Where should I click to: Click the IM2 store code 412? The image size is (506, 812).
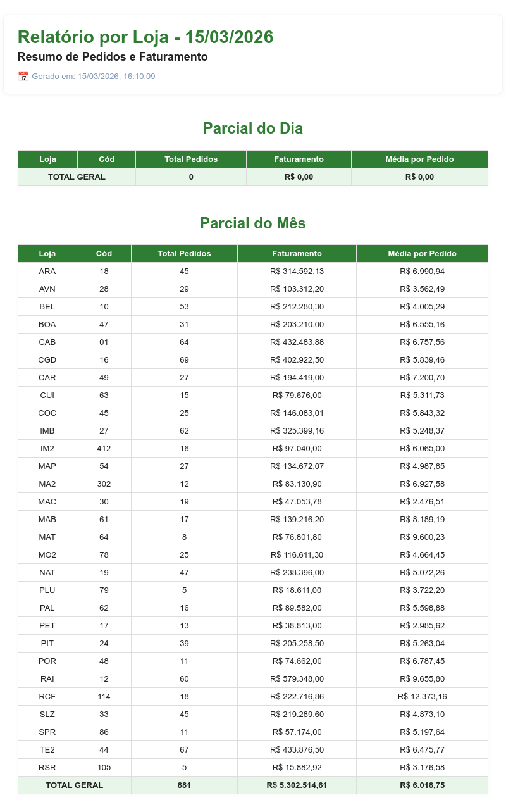click(104, 449)
